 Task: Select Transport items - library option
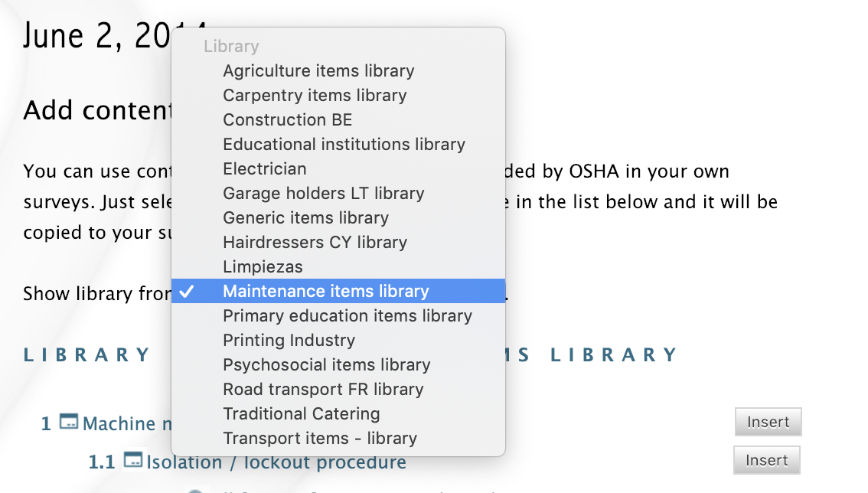coord(320,439)
